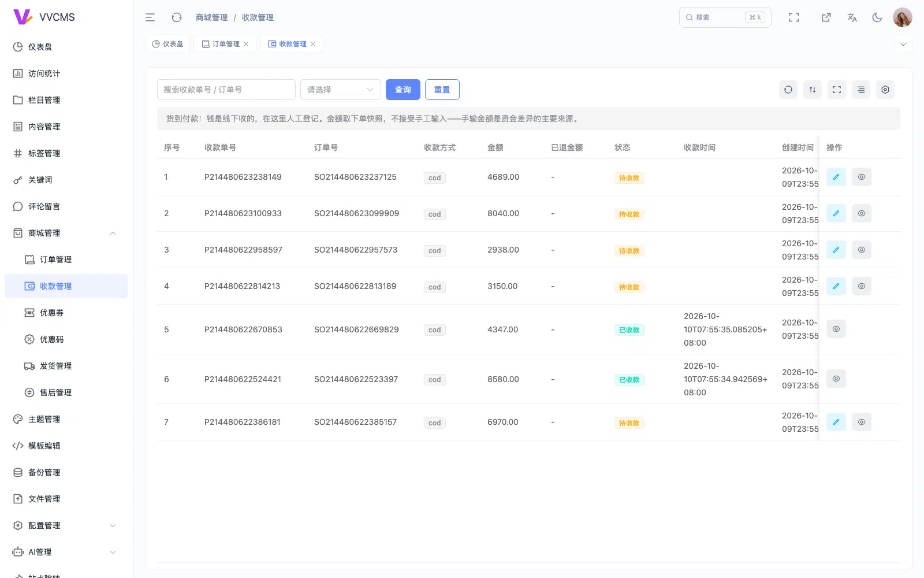This screenshot has width=924, height=578.
Task: Edit payment P214480623100933
Action: 836,213
